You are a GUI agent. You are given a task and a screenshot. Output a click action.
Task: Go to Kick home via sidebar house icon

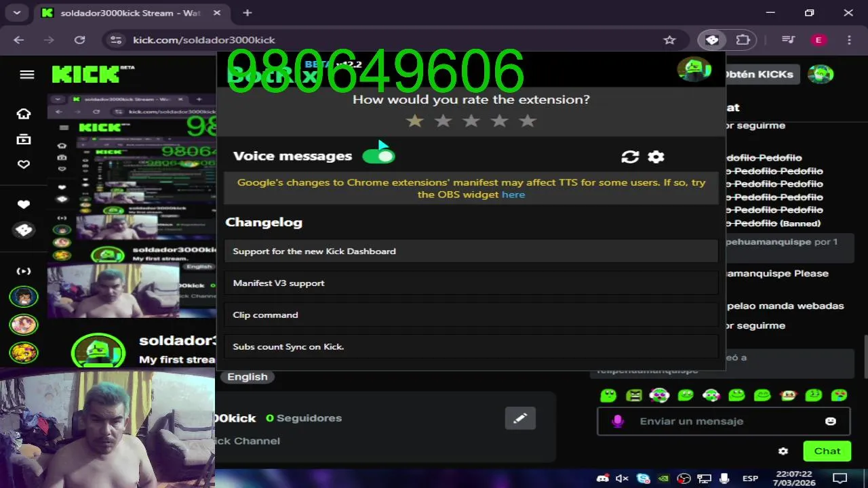[x=24, y=113]
